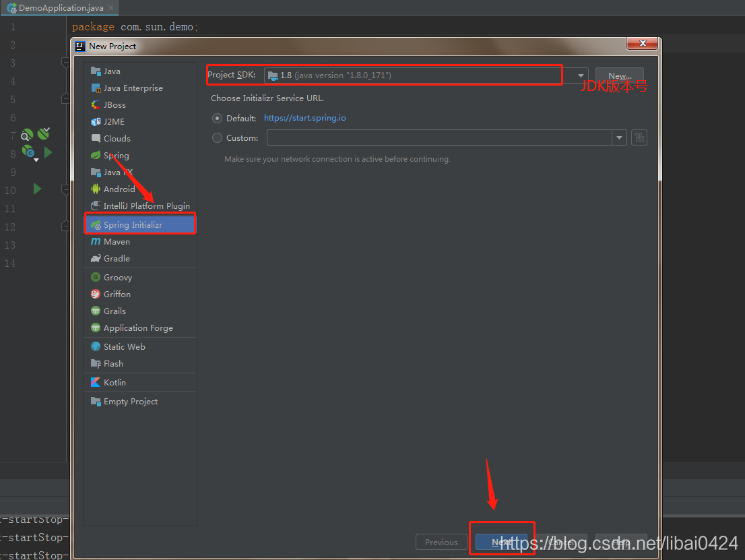This screenshot has width=745, height=560.
Task: Click the magnifier Spring gutter icon on line 7
Action: point(27,135)
